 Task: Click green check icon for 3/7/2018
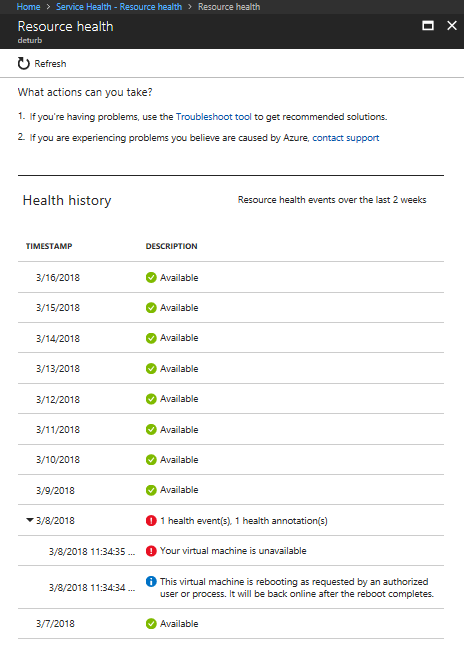point(151,624)
